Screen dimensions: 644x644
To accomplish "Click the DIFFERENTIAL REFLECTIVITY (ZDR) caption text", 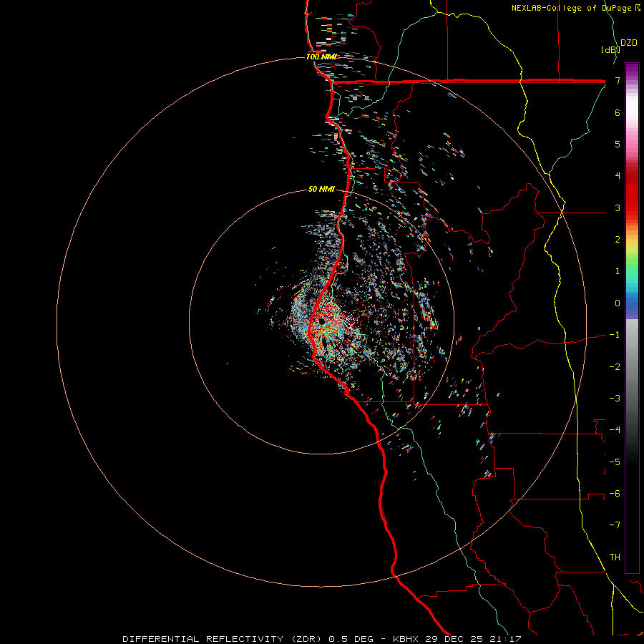I will tap(223, 639).
